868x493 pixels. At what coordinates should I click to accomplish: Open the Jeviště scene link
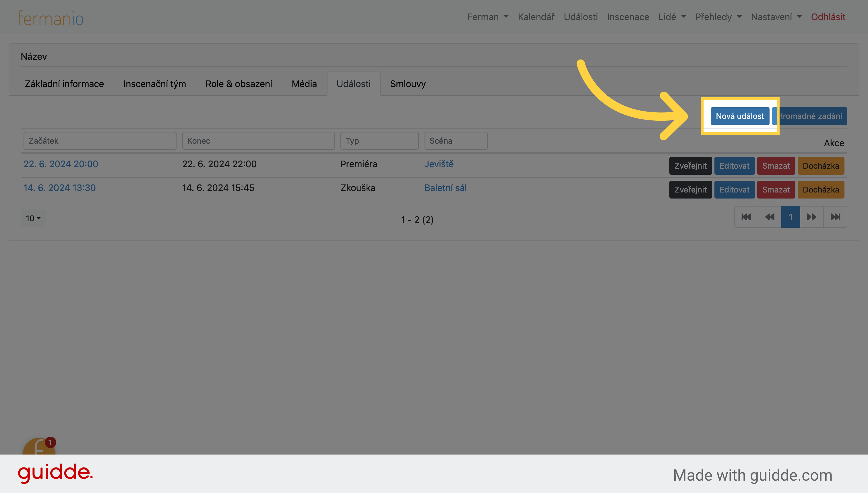(439, 164)
